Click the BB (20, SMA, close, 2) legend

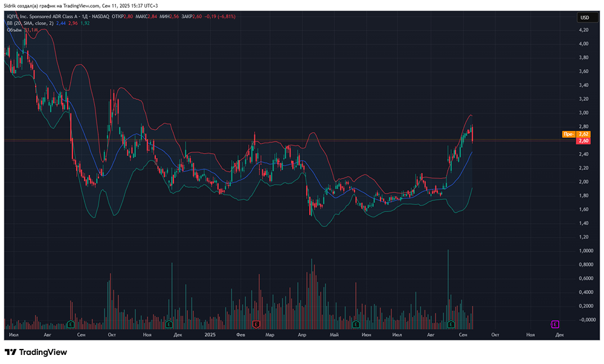click(x=30, y=23)
